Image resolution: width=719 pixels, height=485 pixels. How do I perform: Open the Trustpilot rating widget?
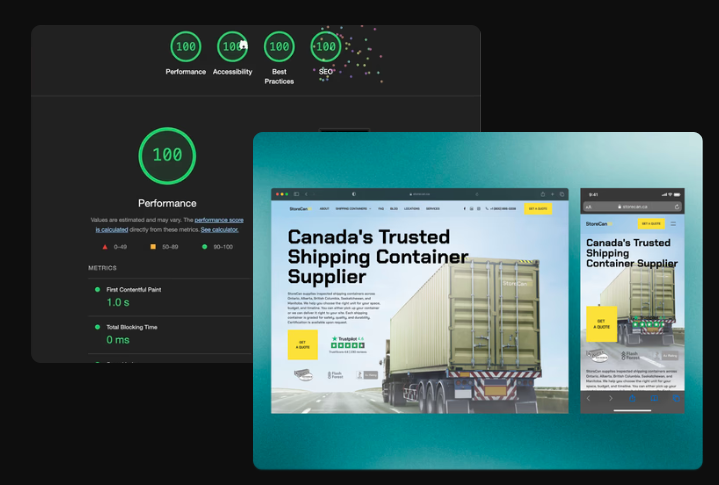click(349, 343)
